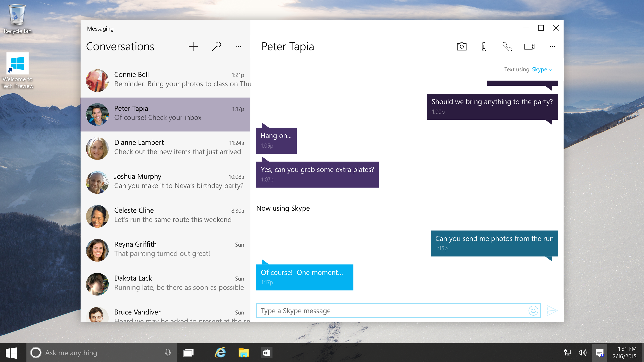Click the camera attachment icon
644x362 pixels.
click(462, 46)
